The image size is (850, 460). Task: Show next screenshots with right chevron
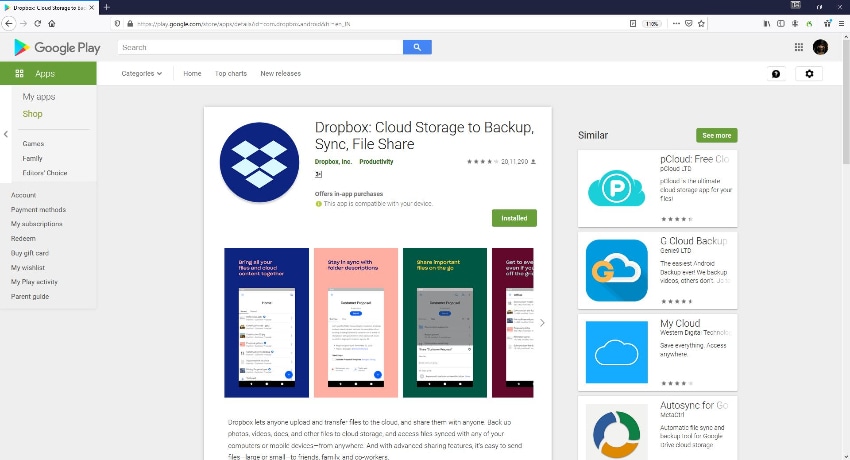(x=542, y=323)
